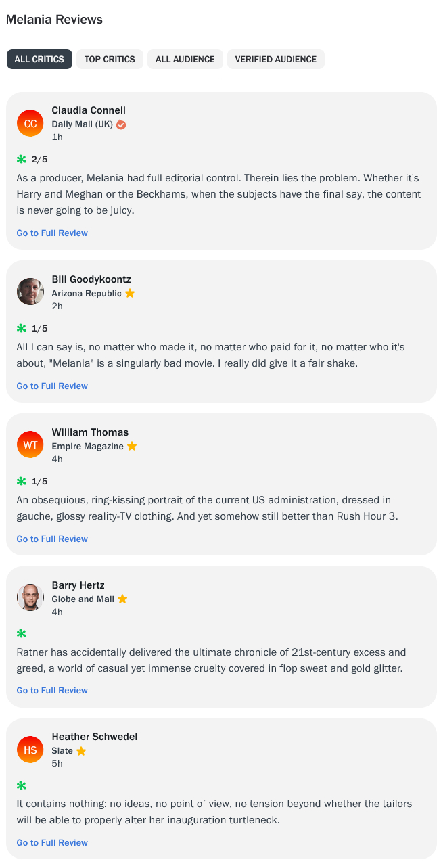Click Barry Hertz's profile photo
Image resolution: width=441 pixels, height=868 pixels.
click(x=30, y=597)
